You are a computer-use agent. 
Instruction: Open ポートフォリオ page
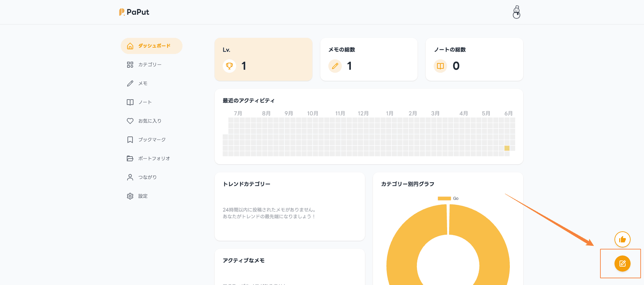coord(154,159)
